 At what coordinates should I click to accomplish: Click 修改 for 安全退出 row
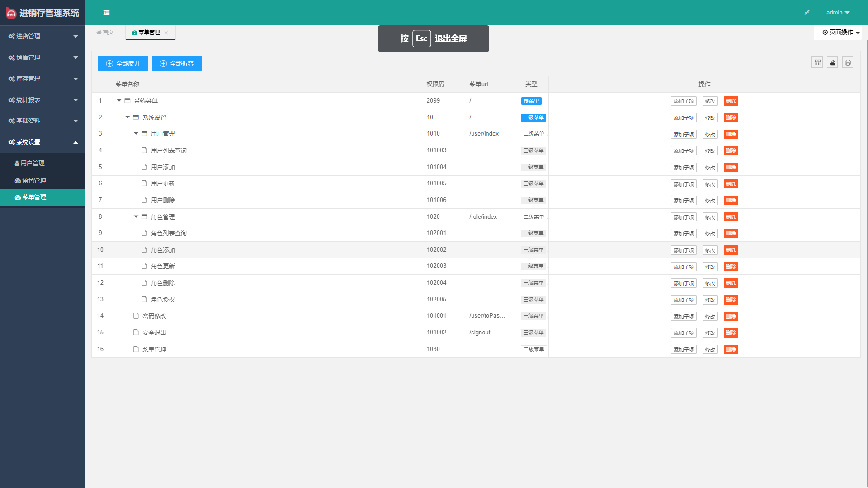tap(710, 333)
